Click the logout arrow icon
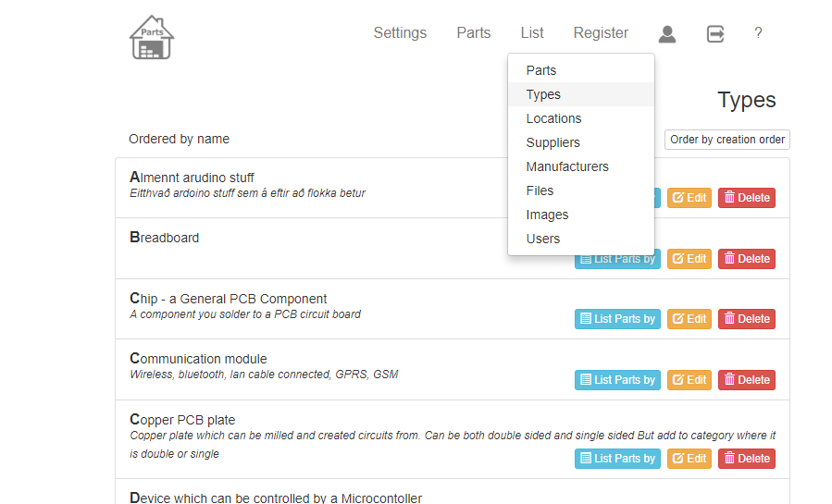This screenshot has width=832, height=504. point(715,34)
